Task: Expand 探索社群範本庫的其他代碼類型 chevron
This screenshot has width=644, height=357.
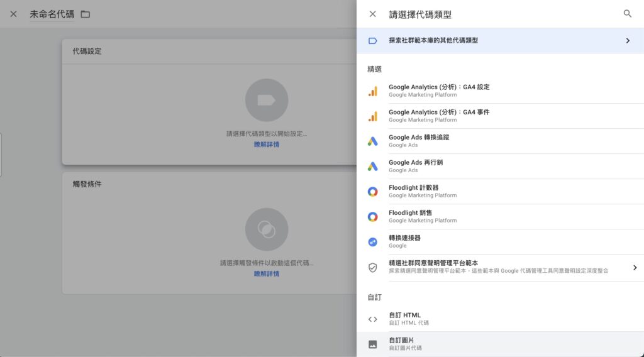Action: tap(628, 41)
